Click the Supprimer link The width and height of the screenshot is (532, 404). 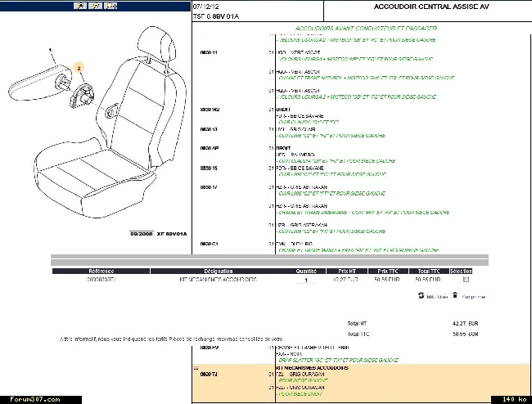point(474,297)
